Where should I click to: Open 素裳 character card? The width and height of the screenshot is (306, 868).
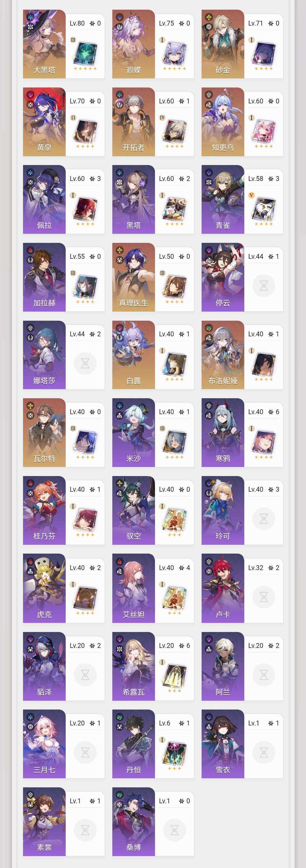coord(64,821)
